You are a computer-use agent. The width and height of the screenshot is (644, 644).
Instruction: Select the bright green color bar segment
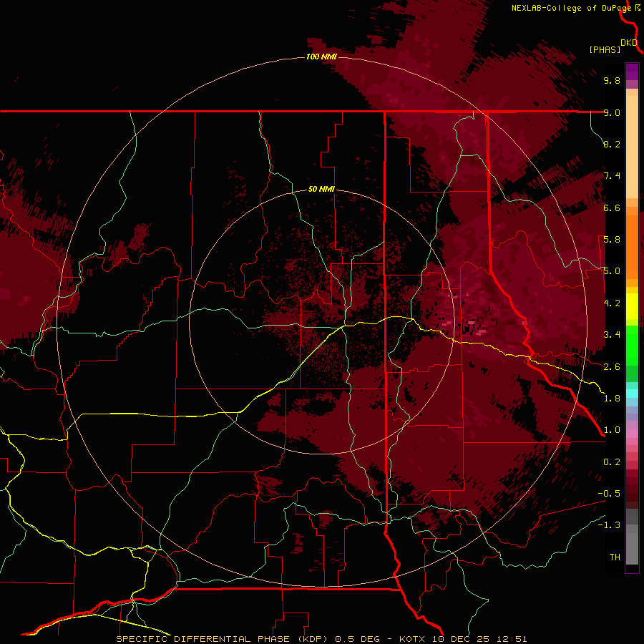click(x=632, y=345)
